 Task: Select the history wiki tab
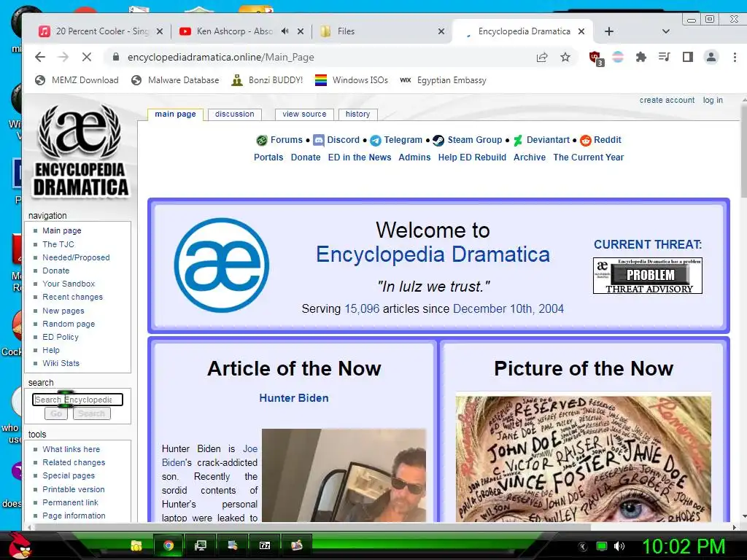357,114
